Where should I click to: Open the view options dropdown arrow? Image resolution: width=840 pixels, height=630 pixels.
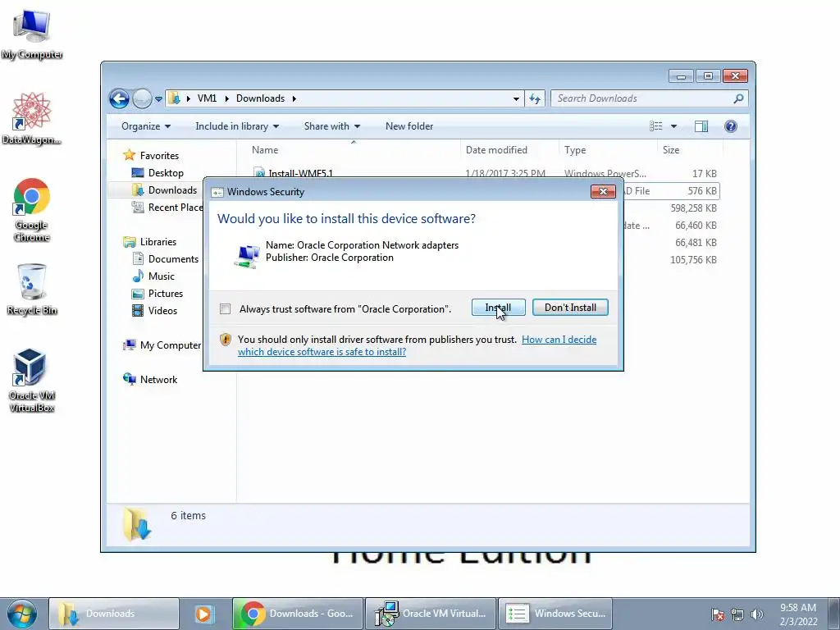(x=674, y=126)
